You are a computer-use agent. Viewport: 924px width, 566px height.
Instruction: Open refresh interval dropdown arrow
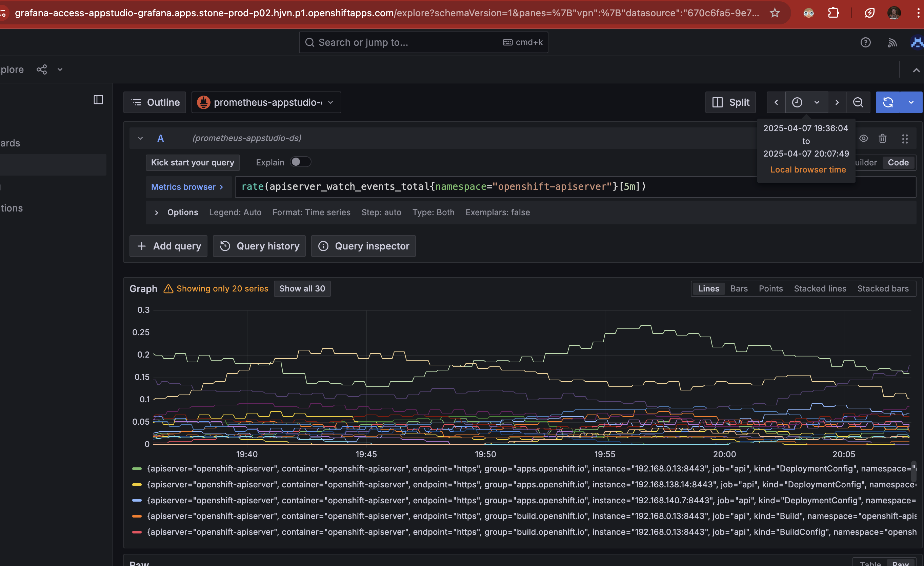[x=911, y=102]
